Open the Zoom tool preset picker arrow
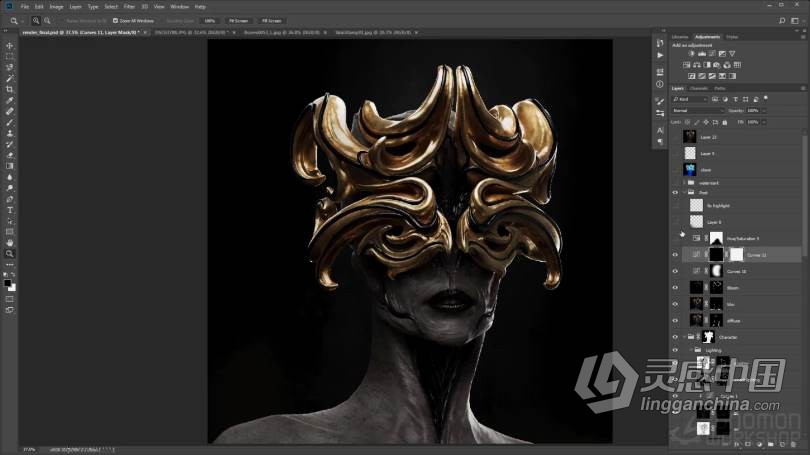The image size is (810, 455). pyautogui.click(x=22, y=21)
